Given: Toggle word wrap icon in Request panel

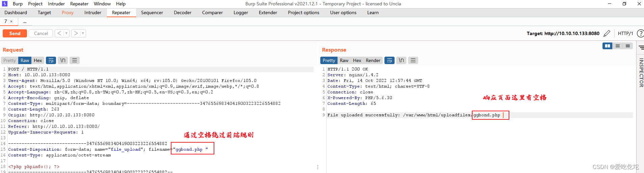Looking at the screenshot, I should point(51,60).
